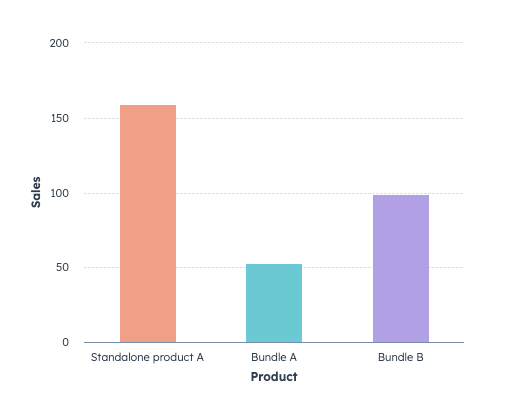517x406 pixels.
Task: Click the top of the purple bar
Action: click(x=401, y=196)
